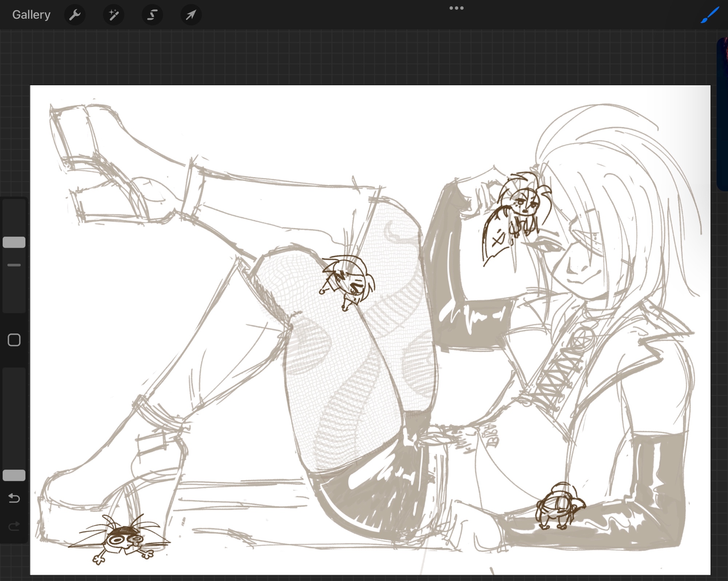728x581 pixels.
Task: Click the brush opacity slider handle
Action: coord(14,475)
